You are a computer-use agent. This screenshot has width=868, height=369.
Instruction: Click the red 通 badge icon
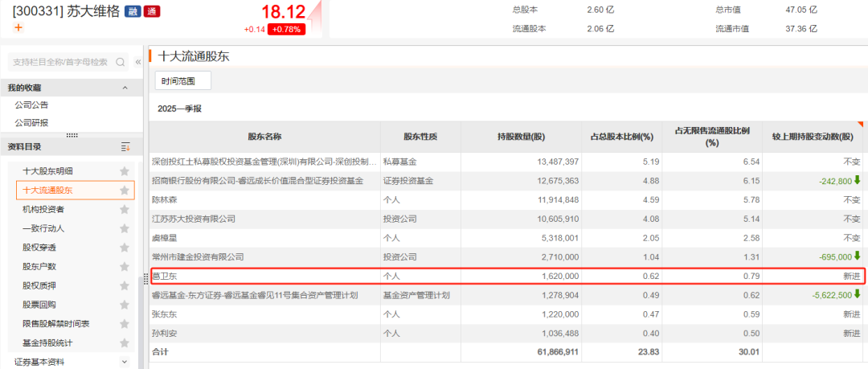(x=149, y=12)
